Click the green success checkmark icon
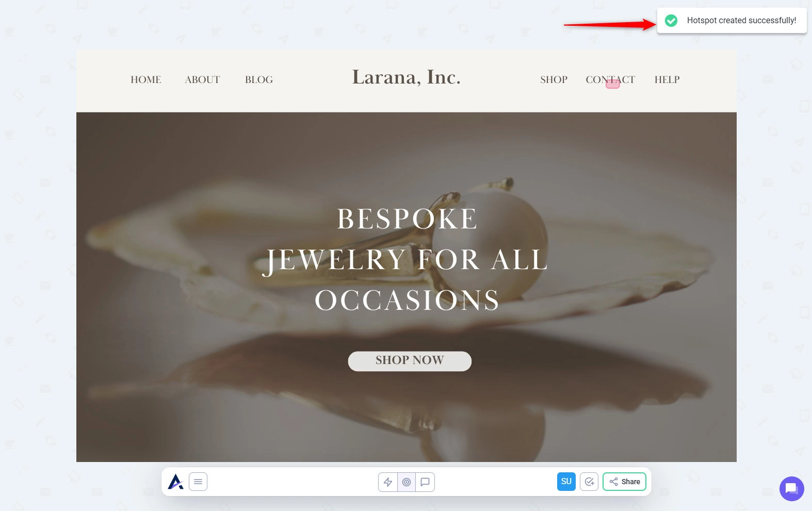 (x=671, y=21)
